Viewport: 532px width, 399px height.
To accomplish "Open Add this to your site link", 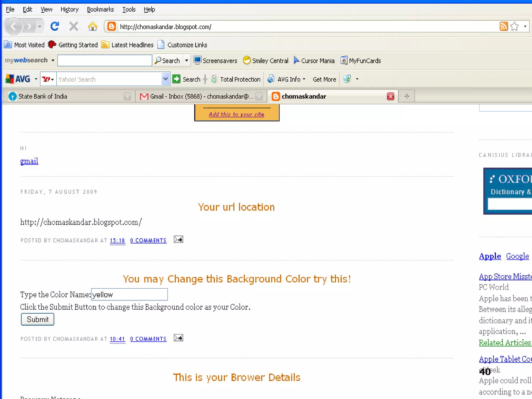I will pos(236,114).
